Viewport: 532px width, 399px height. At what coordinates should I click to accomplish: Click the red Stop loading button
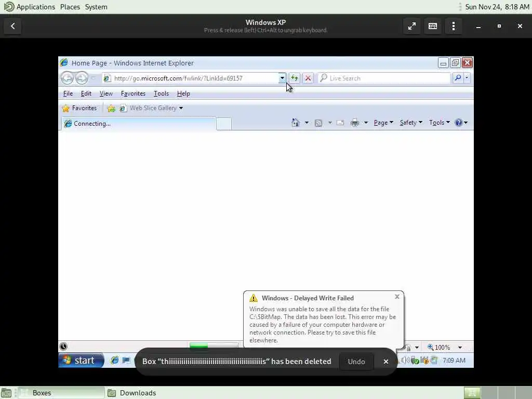pyautogui.click(x=308, y=78)
